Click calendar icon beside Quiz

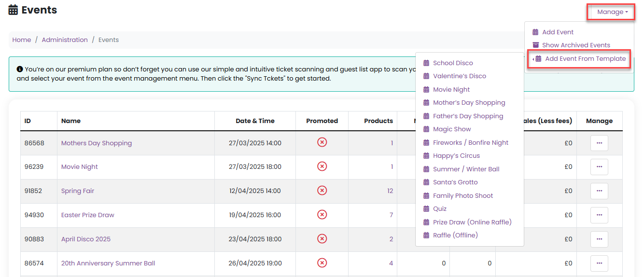tap(426, 209)
